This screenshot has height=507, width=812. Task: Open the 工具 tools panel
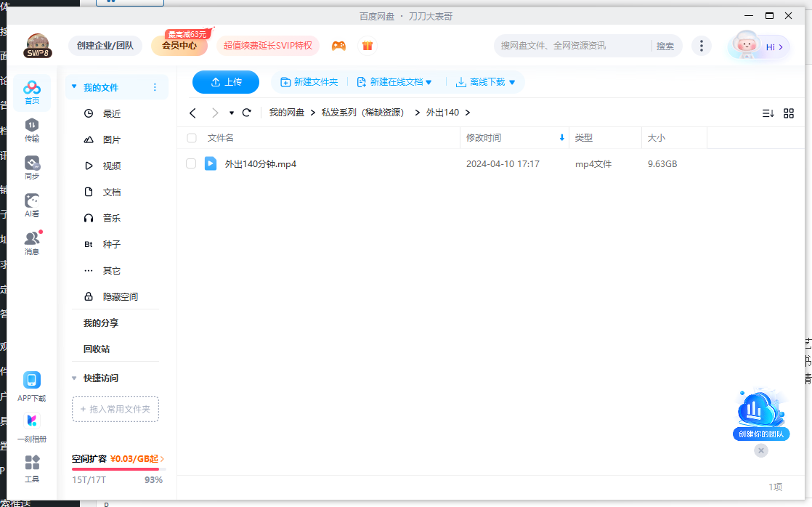pos(31,468)
